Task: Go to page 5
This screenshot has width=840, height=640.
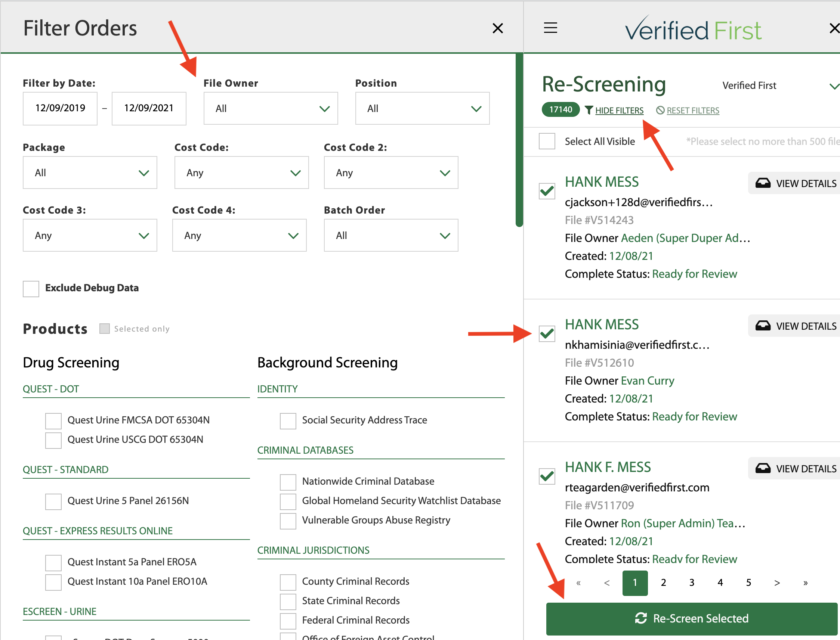Action: tap(748, 582)
